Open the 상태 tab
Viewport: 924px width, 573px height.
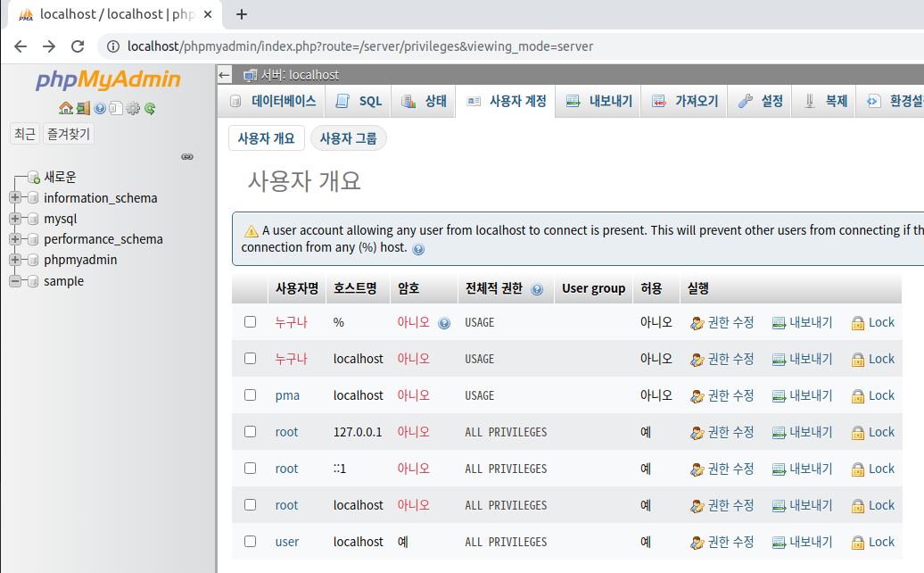[423, 102]
